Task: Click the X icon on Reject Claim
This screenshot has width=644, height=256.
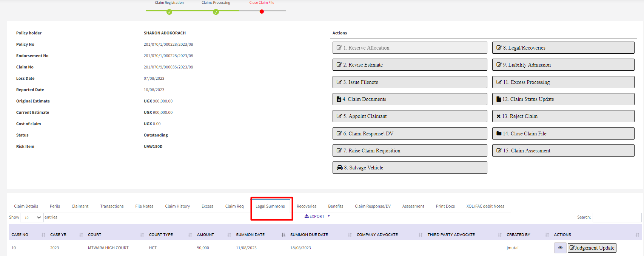Action: [x=499, y=116]
